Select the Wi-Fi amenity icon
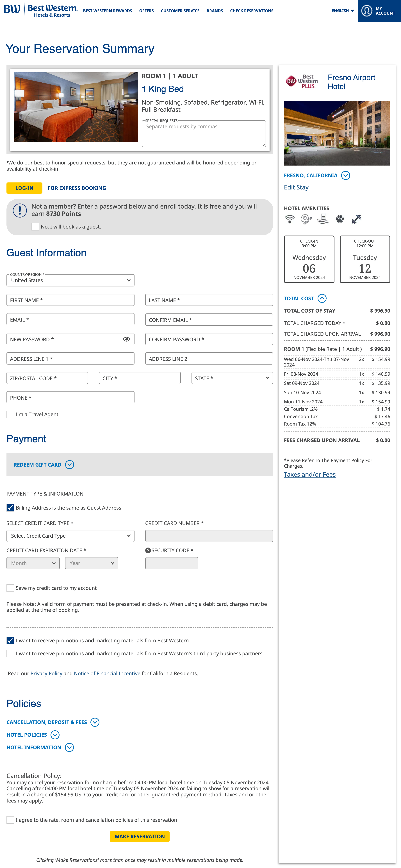 [x=290, y=219]
